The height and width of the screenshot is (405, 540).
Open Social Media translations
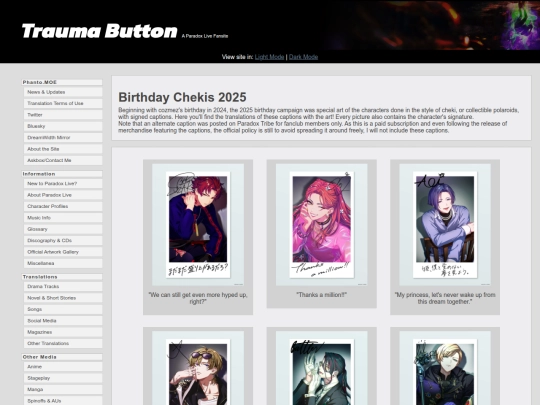coord(63,321)
